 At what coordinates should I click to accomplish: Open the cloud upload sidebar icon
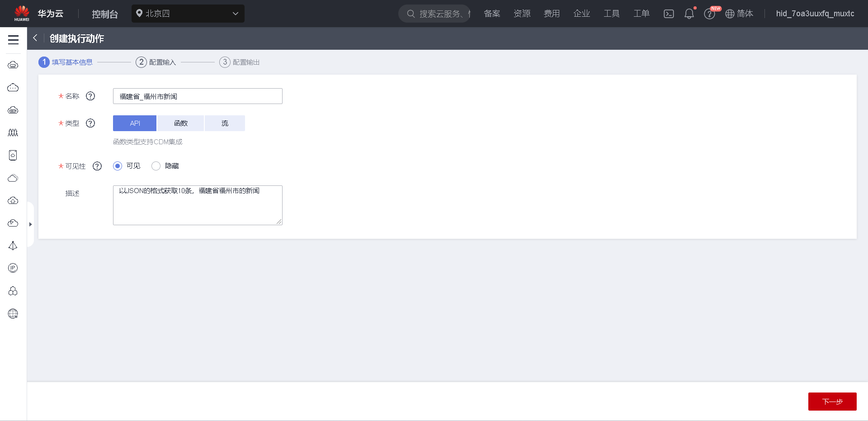tap(13, 201)
